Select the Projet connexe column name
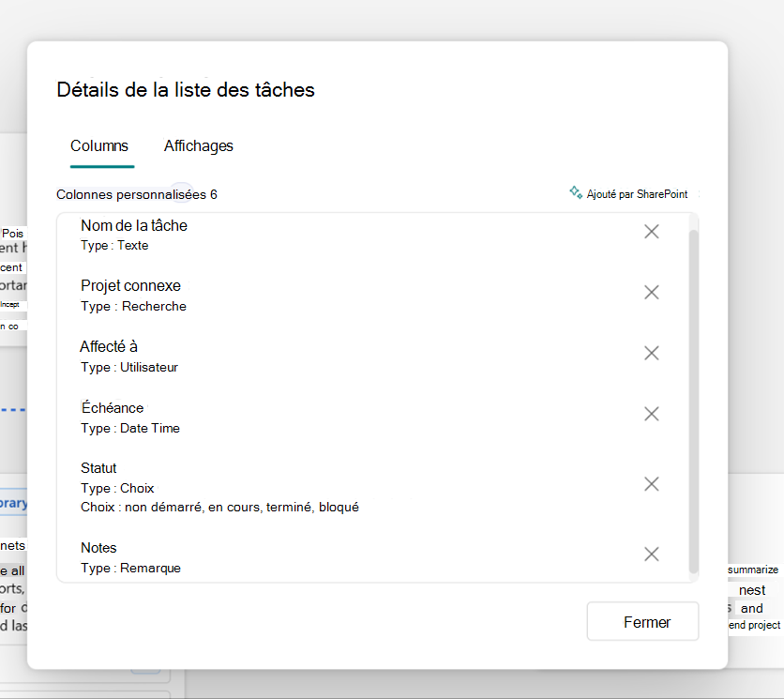 pyautogui.click(x=130, y=286)
